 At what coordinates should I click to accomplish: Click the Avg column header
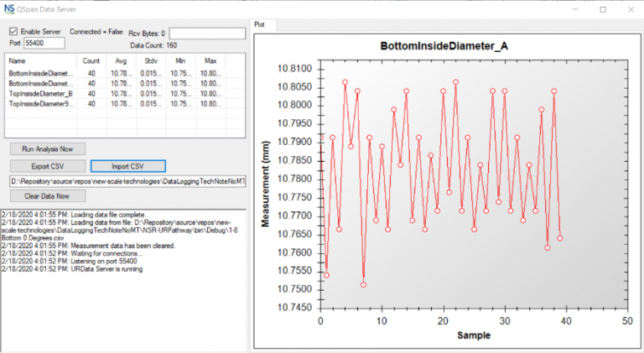pos(120,61)
